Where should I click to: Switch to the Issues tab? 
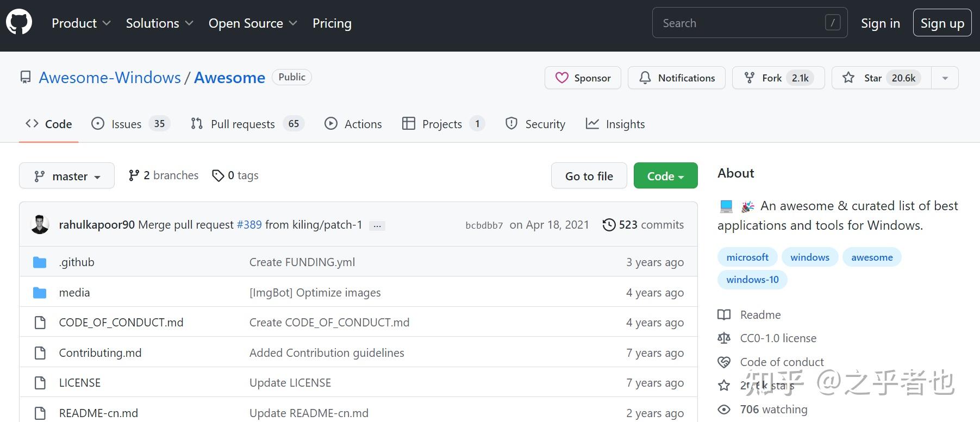(x=130, y=124)
